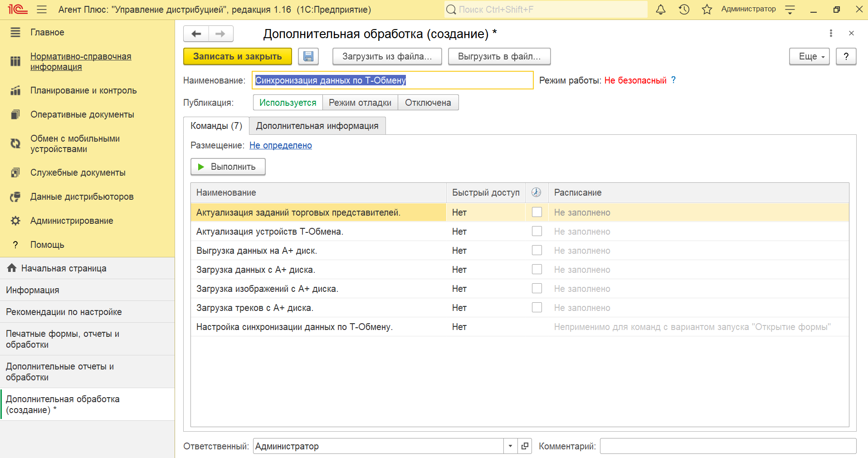Open Печатные формы, отчеты и обработки item
868x458 pixels.
pyautogui.click(x=87, y=339)
